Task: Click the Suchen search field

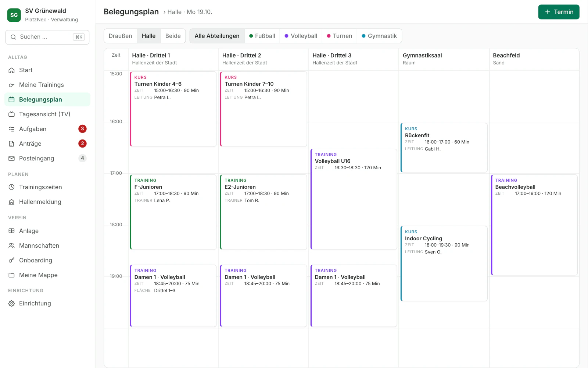Action: 47,37
